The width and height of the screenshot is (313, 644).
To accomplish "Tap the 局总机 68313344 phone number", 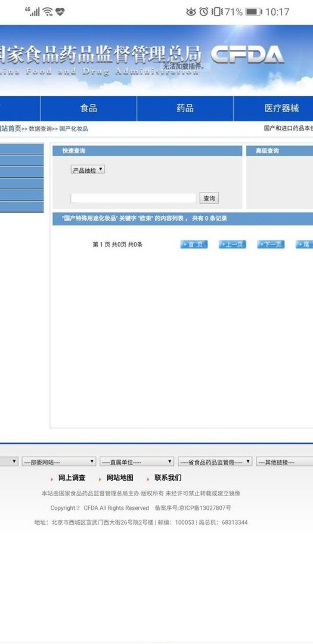I will coord(223,522).
